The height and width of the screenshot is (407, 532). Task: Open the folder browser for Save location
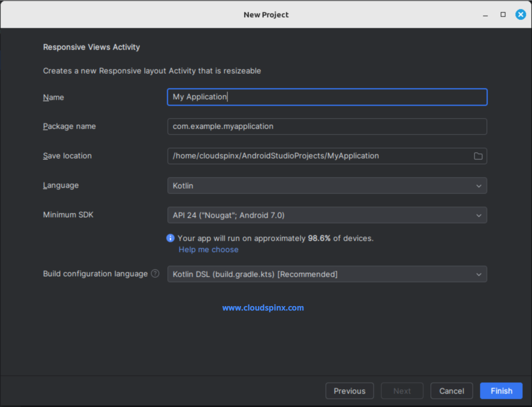click(478, 155)
